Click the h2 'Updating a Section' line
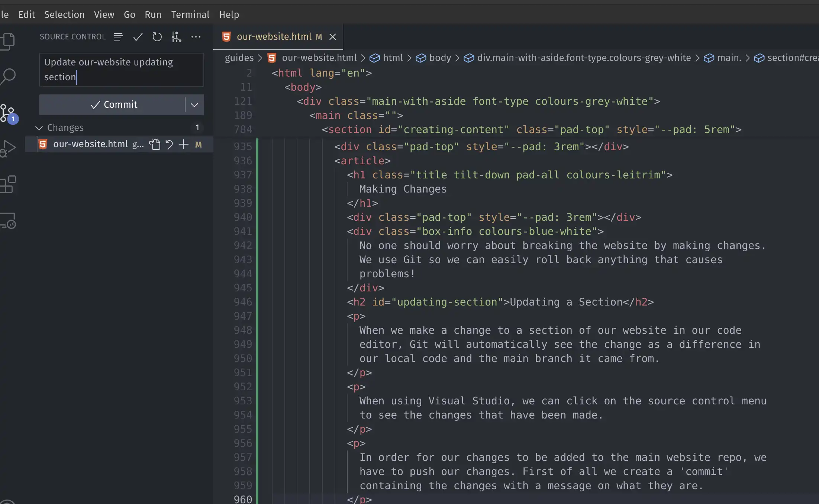This screenshot has width=819, height=504. pos(500,302)
